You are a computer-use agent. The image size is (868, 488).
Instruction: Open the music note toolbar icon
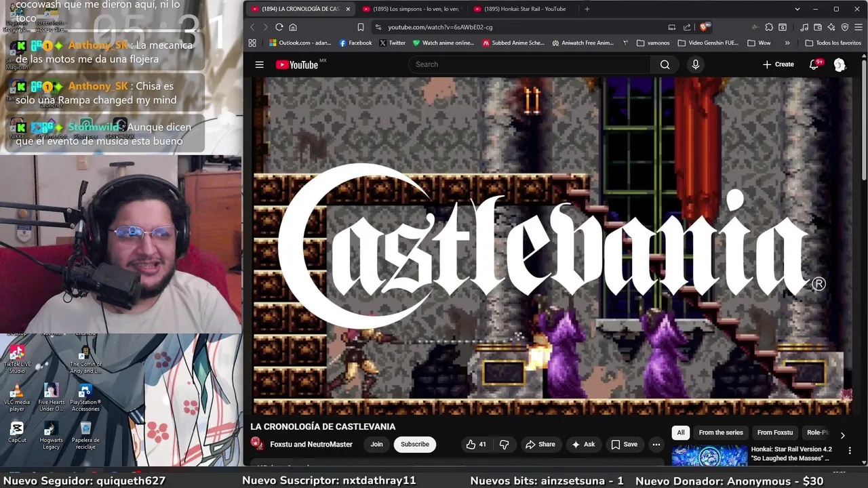pos(804,27)
